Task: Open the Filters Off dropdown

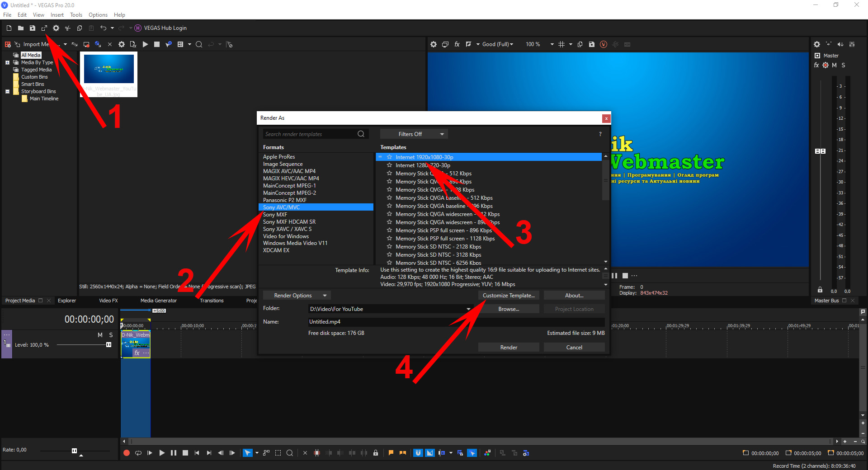Action: (414, 134)
